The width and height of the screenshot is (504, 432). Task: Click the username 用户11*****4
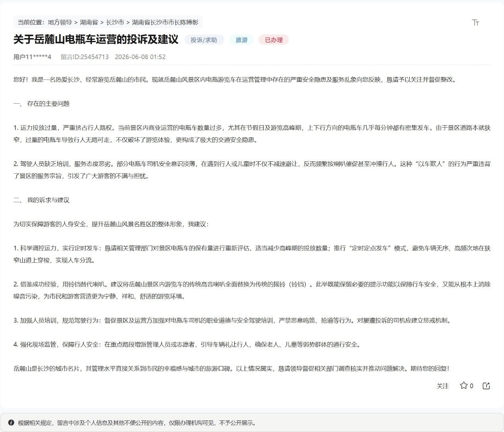click(x=33, y=57)
